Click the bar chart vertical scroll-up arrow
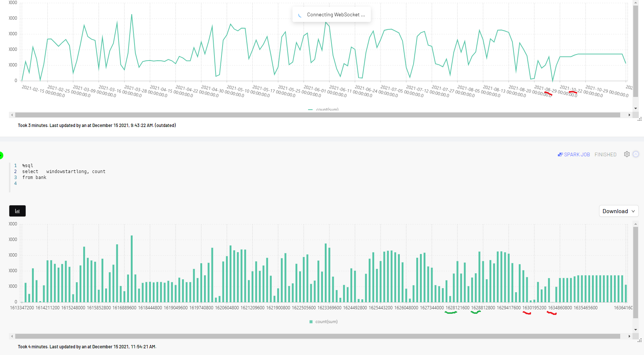 (635, 224)
